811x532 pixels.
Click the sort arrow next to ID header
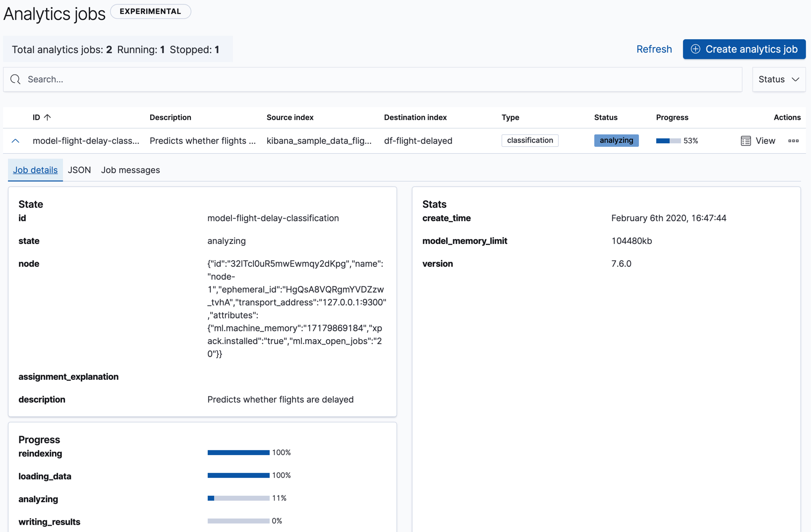pyautogui.click(x=48, y=117)
